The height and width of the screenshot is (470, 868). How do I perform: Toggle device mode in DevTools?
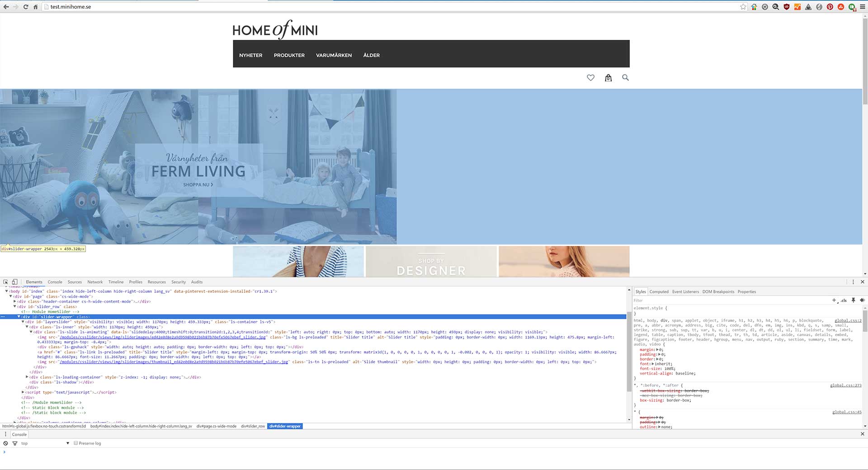pos(14,282)
